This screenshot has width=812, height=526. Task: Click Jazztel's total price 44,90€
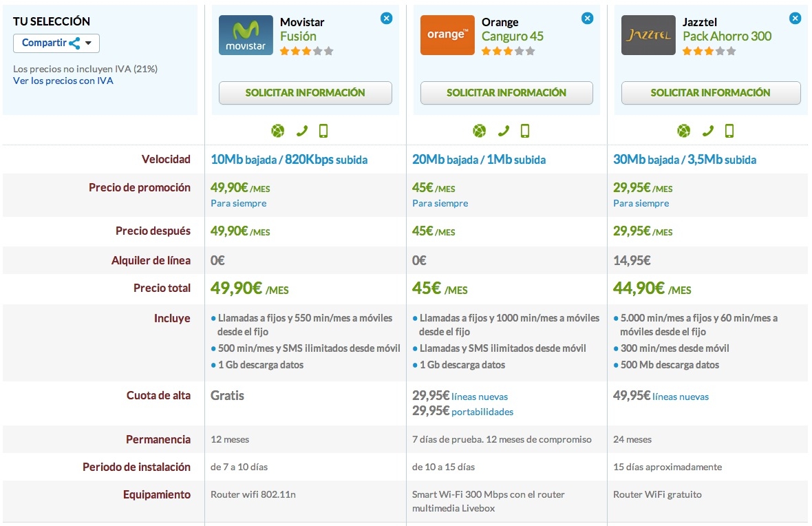click(652, 288)
